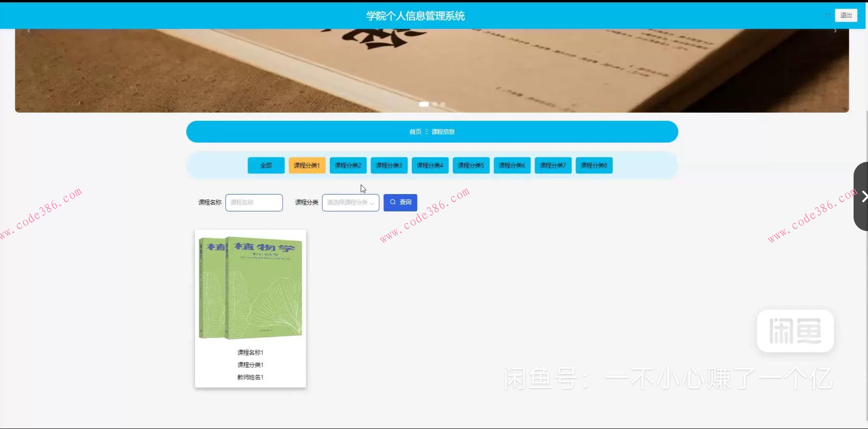Click the 教师姓名1 teacher name text
Viewport: 868px width, 429px height.
[250, 377]
